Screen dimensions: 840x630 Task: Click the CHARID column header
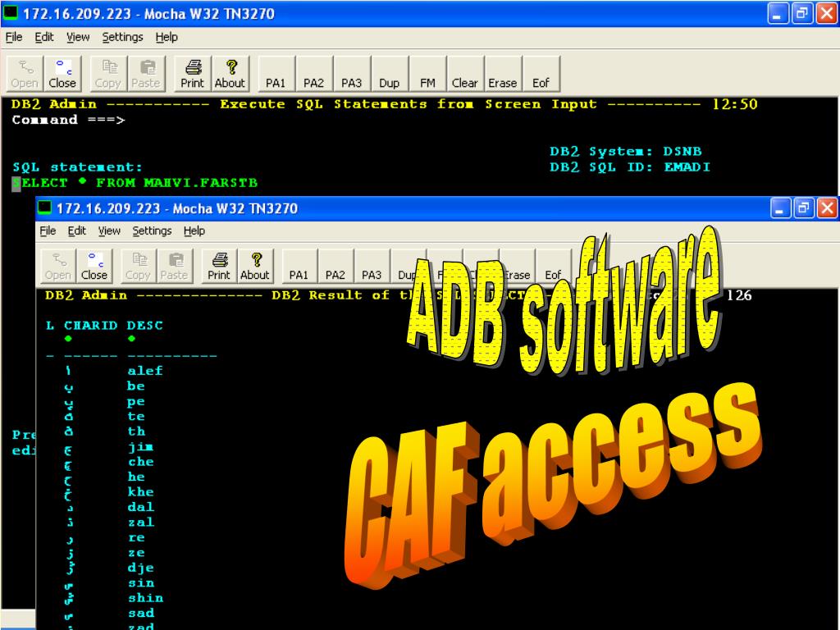90,326
